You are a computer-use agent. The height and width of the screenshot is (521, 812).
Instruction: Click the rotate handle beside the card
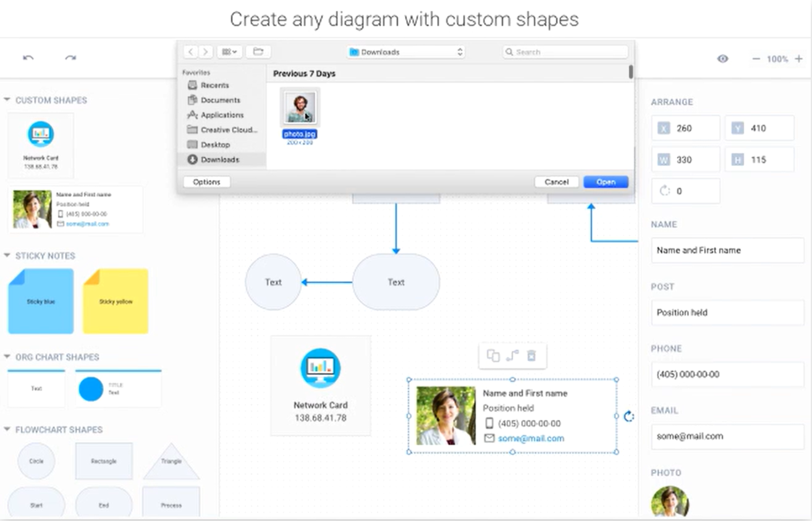click(x=629, y=416)
